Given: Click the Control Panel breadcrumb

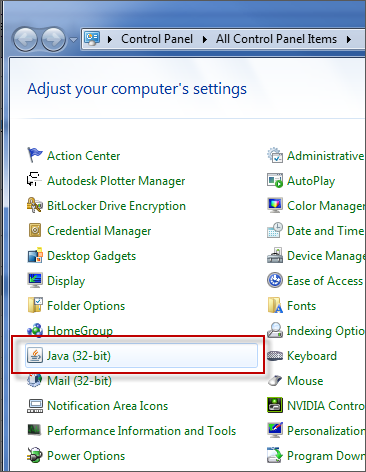Looking at the screenshot, I should tap(157, 39).
